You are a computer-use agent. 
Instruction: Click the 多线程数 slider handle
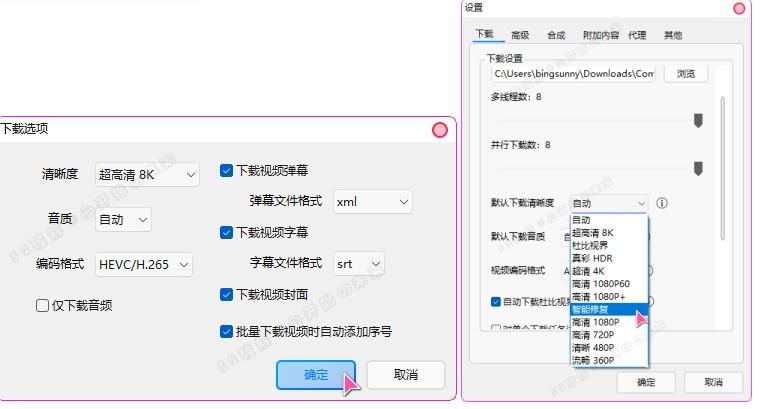[698, 120]
